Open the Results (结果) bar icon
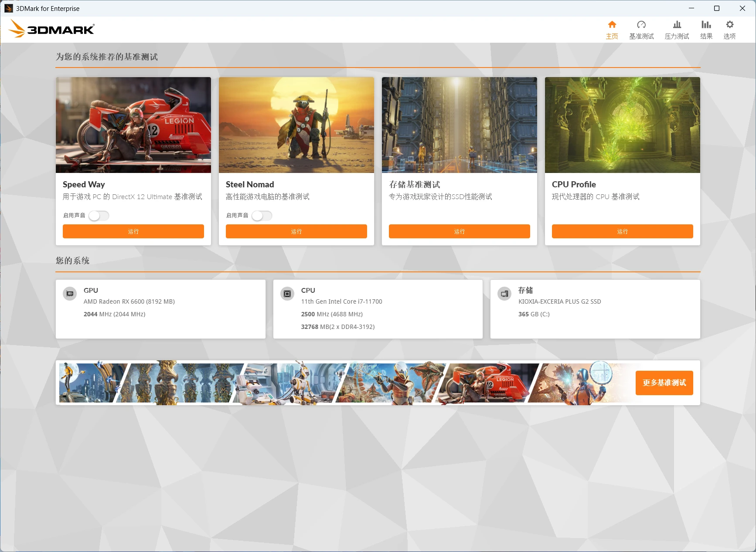The height and width of the screenshot is (552, 756). click(x=706, y=25)
